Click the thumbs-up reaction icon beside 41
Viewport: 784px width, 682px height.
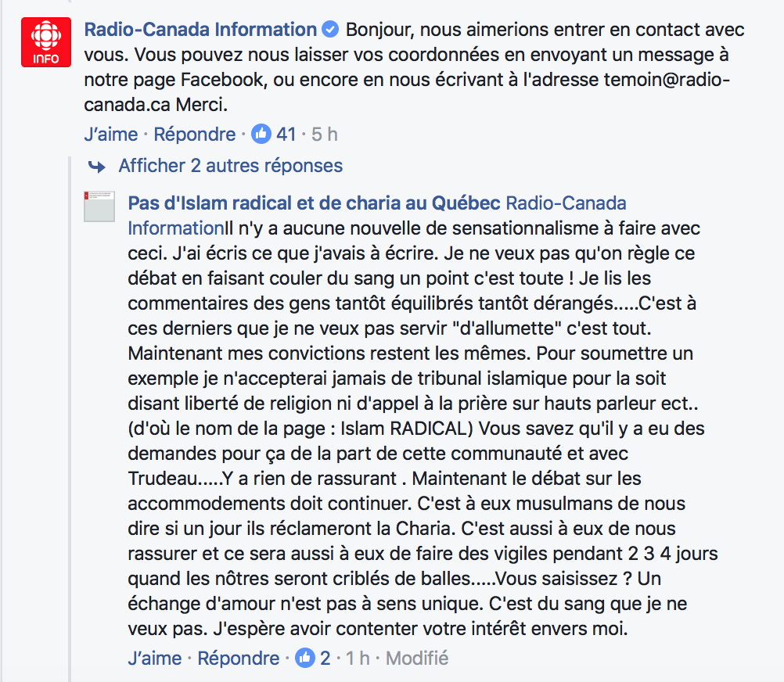[261, 134]
